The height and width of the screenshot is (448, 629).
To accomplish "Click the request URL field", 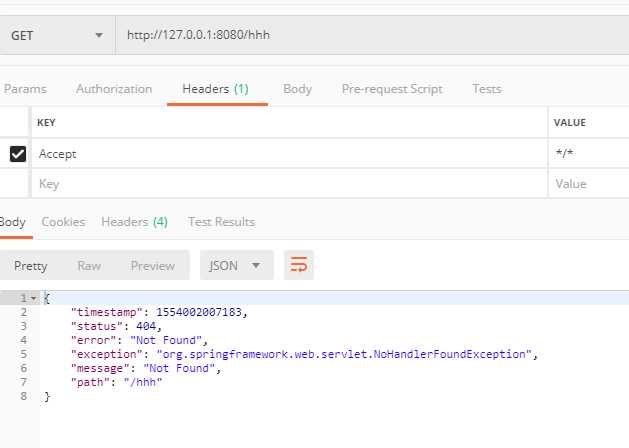I will pyautogui.click(x=372, y=35).
